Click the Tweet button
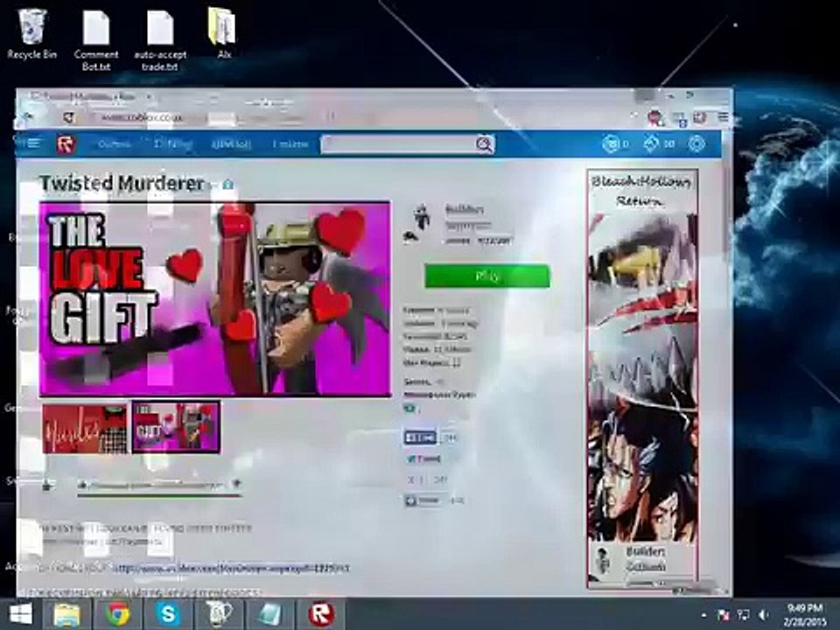Viewport: 840px width, 630px height. pyautogui.click(x=423, y=459)
